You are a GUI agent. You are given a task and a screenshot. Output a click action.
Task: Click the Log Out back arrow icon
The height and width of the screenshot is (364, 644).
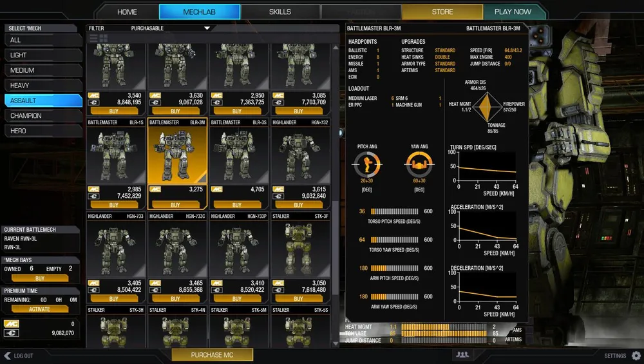(7, 356)
